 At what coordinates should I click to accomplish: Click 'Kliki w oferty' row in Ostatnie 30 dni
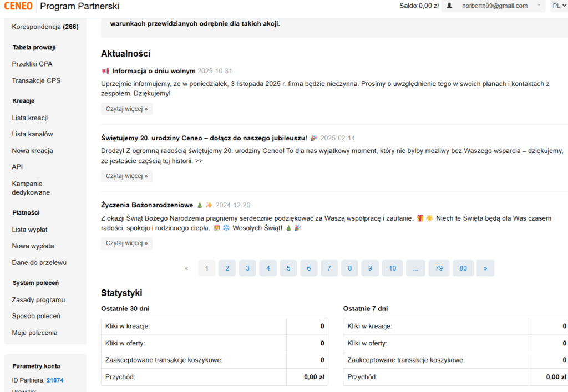point(215,343)
